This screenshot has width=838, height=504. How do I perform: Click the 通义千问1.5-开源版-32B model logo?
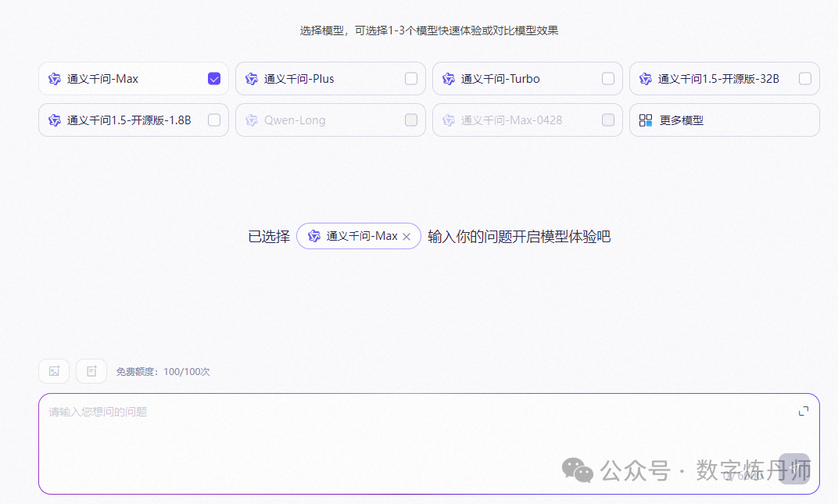[x=646, y=79]
